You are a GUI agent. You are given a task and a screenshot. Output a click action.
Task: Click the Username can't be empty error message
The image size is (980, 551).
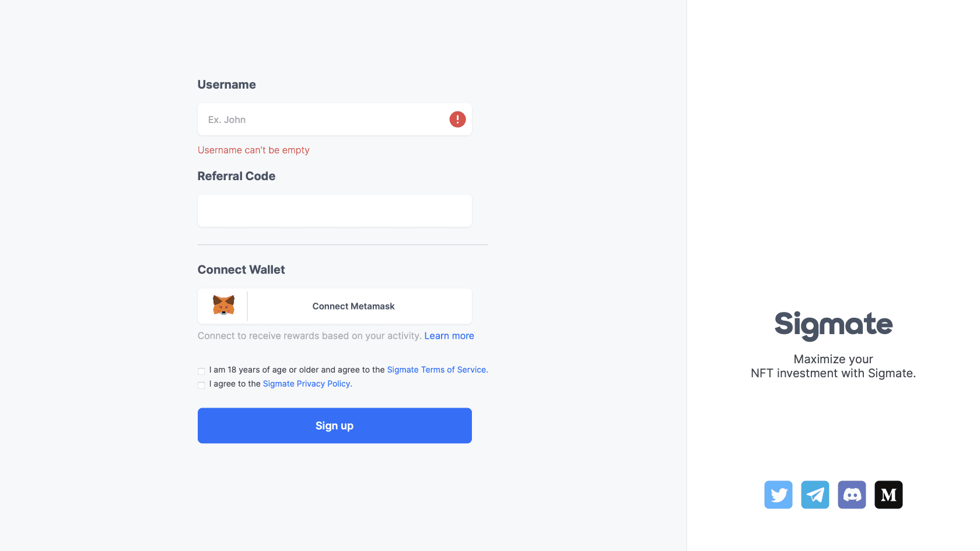click(x=253, y=150)
